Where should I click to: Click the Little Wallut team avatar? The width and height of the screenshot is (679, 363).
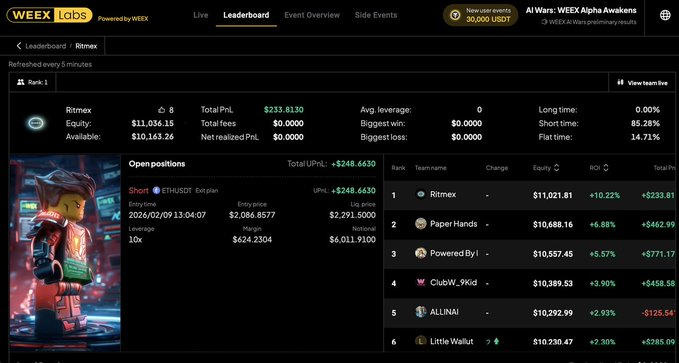pyautogui.click(x=420, y=341)
